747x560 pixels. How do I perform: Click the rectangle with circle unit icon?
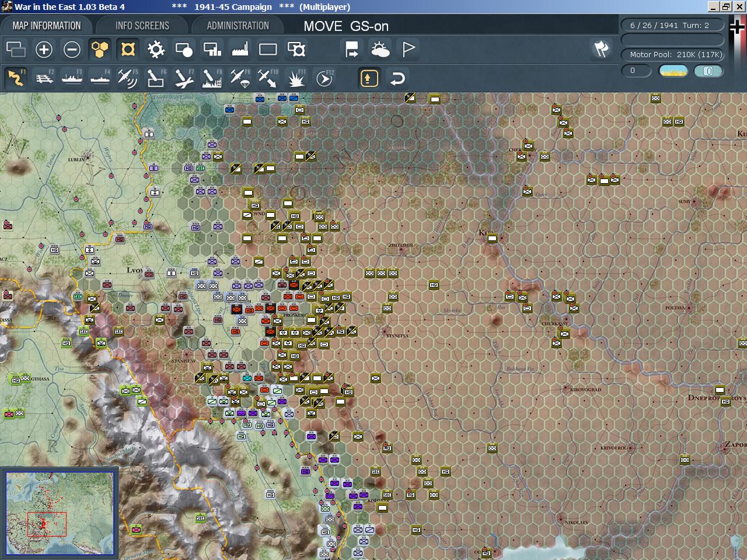[x=184, y=50]
